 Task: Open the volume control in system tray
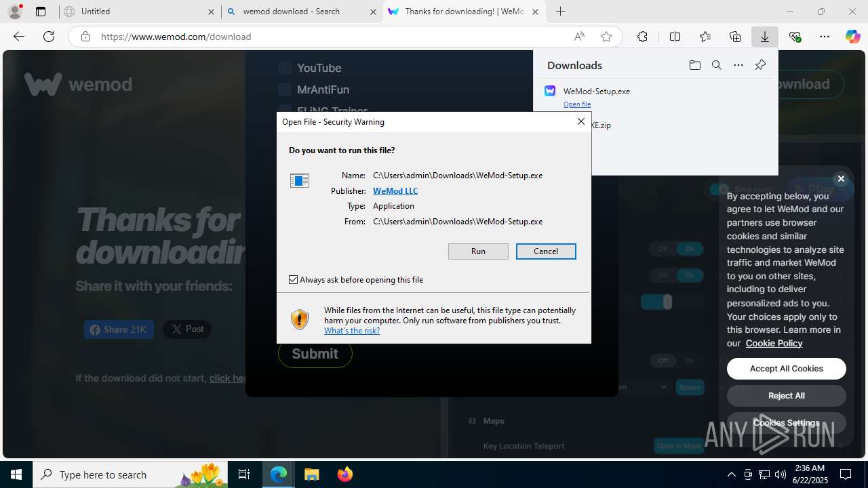point(780,474)
